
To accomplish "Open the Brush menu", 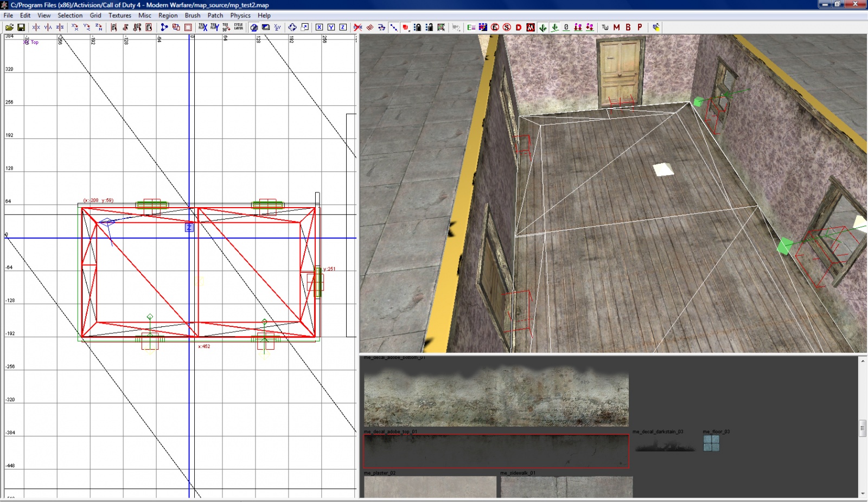I will pos(192,15).
